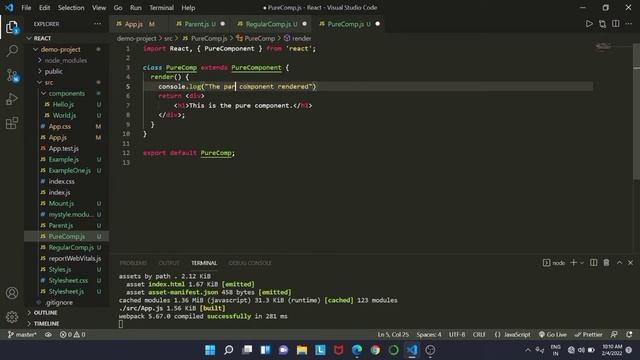The width and height of the screenshot is (640, 360).
Task: Open the Help menu
Action: tap(188, 7)
